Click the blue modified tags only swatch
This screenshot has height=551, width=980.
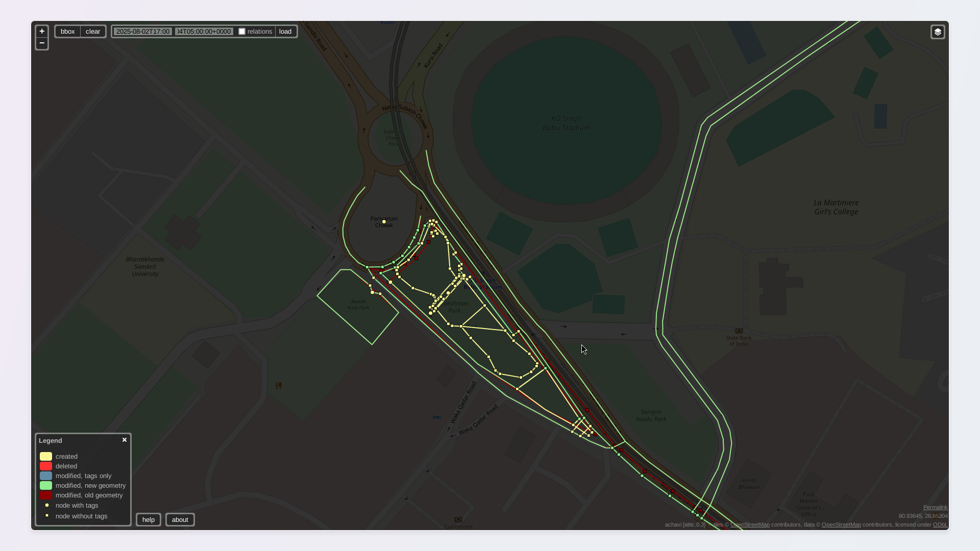point(46,476)
